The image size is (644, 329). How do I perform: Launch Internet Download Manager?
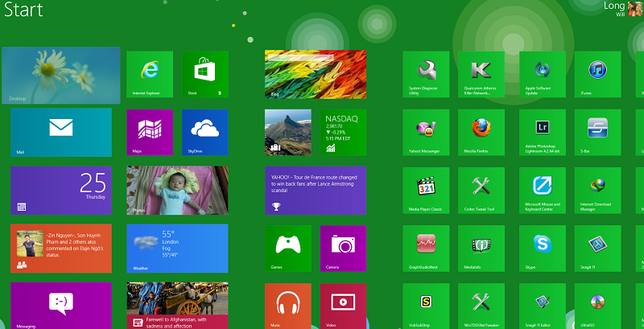point(597,191)
